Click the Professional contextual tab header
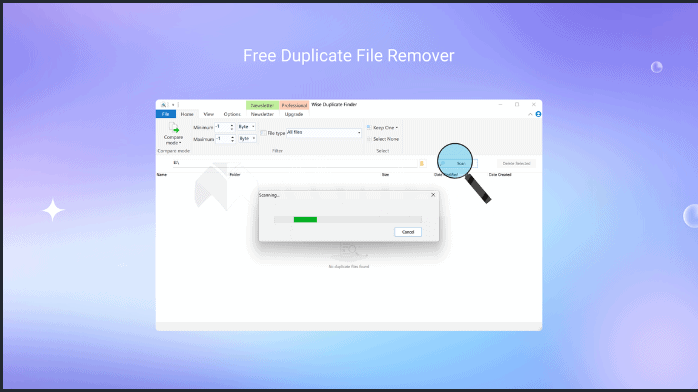Screen dimensions: 698x392 pos(294,105)
